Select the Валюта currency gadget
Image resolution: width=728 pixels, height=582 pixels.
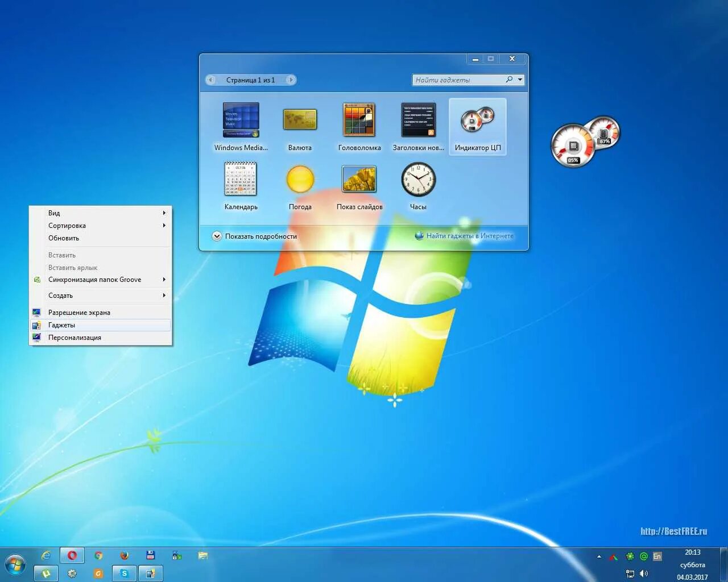click(x=300, y=126)
